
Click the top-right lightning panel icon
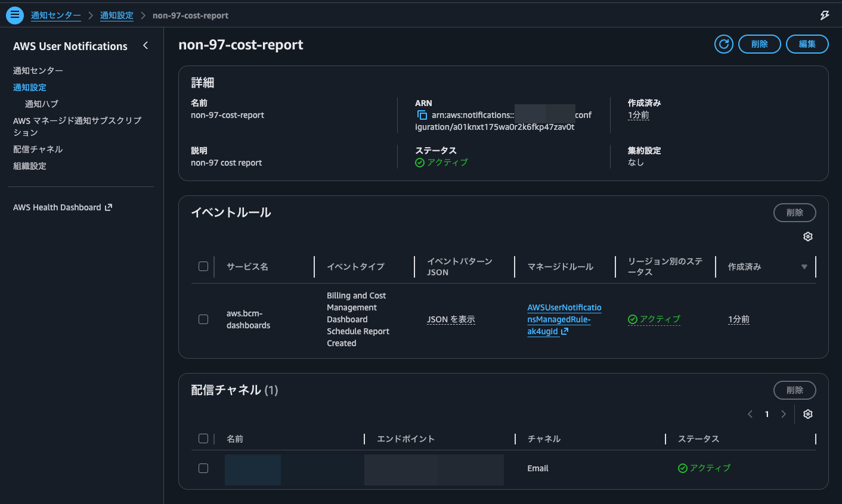click(824, 15)
